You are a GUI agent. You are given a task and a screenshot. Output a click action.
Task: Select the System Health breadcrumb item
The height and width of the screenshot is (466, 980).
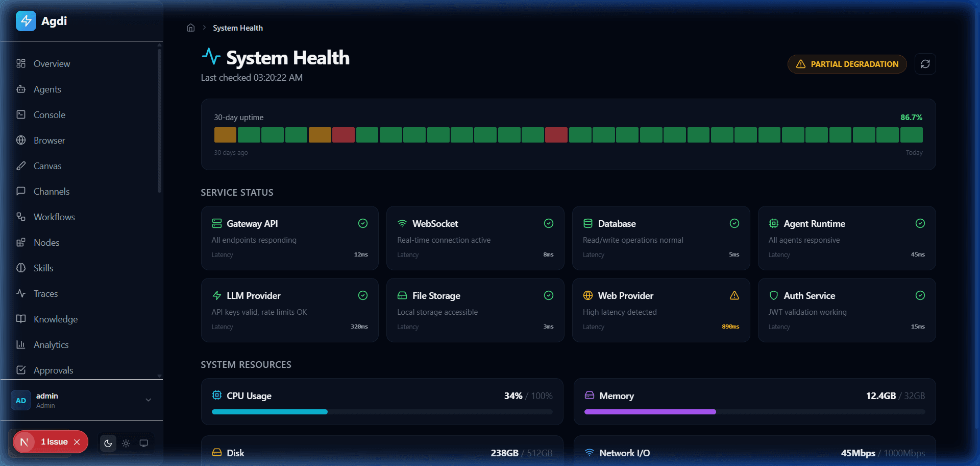pyautogui.click(x=237, y=28)
